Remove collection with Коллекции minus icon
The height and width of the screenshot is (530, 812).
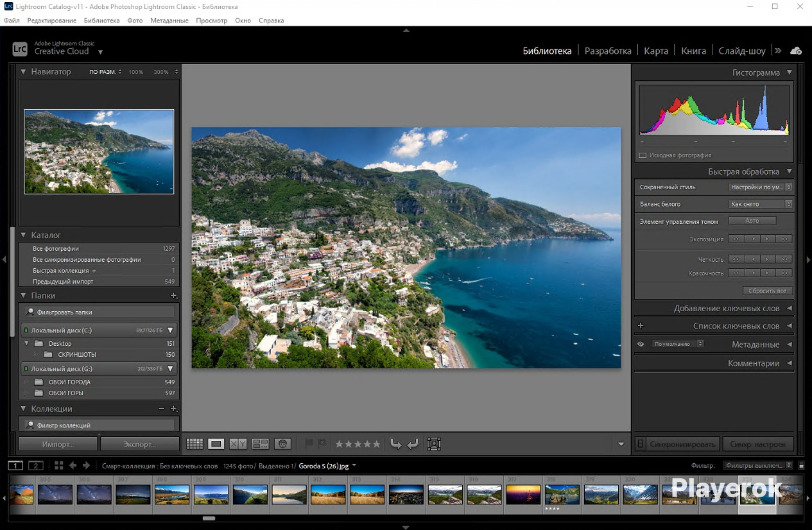click(x=162, y=409)
